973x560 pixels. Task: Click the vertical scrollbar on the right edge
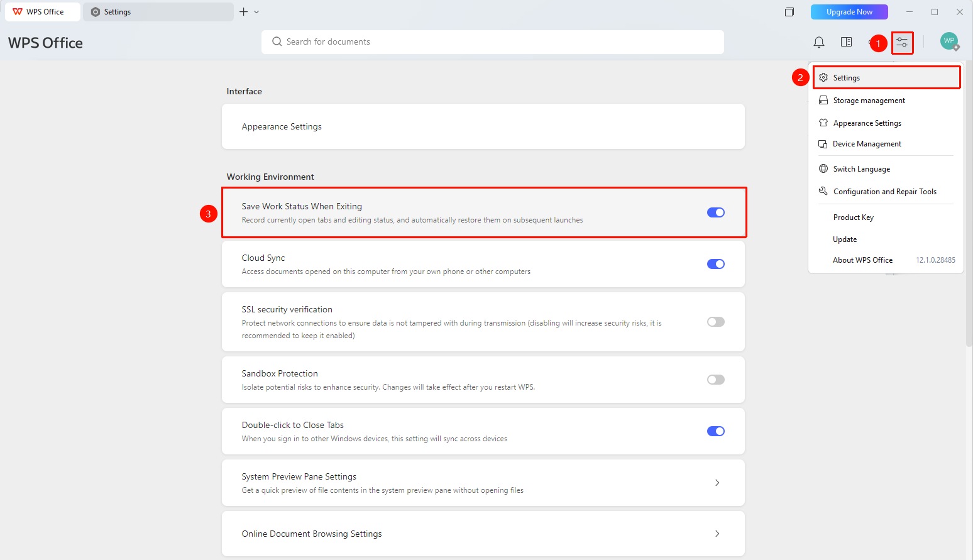(x=969, y=204)
